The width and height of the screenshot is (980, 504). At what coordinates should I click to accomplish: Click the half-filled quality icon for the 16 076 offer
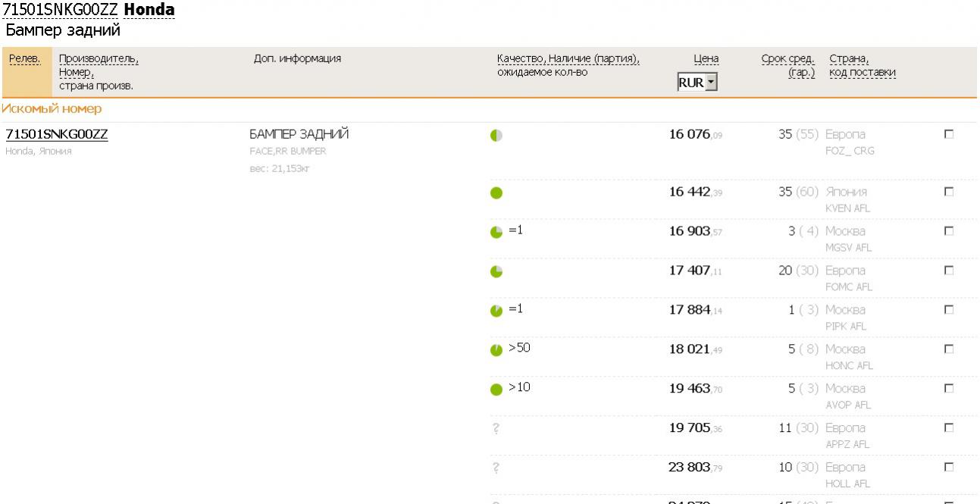pos(496,136)
